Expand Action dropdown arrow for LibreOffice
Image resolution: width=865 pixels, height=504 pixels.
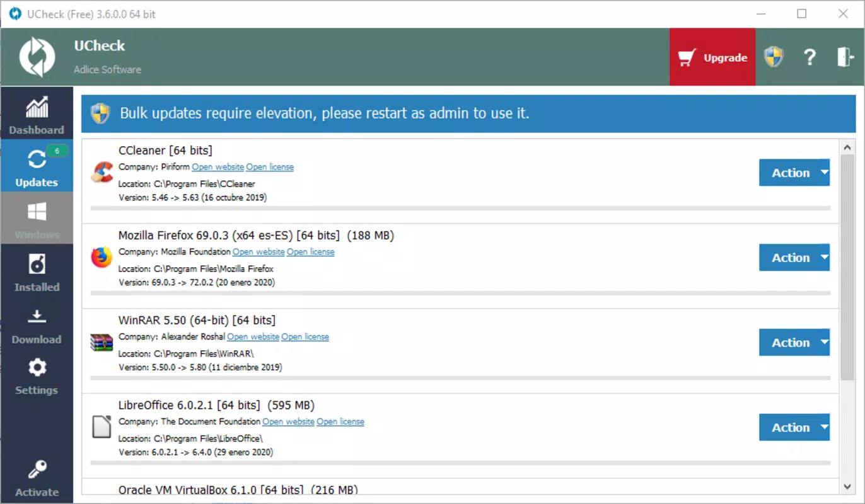coord(824,427)
